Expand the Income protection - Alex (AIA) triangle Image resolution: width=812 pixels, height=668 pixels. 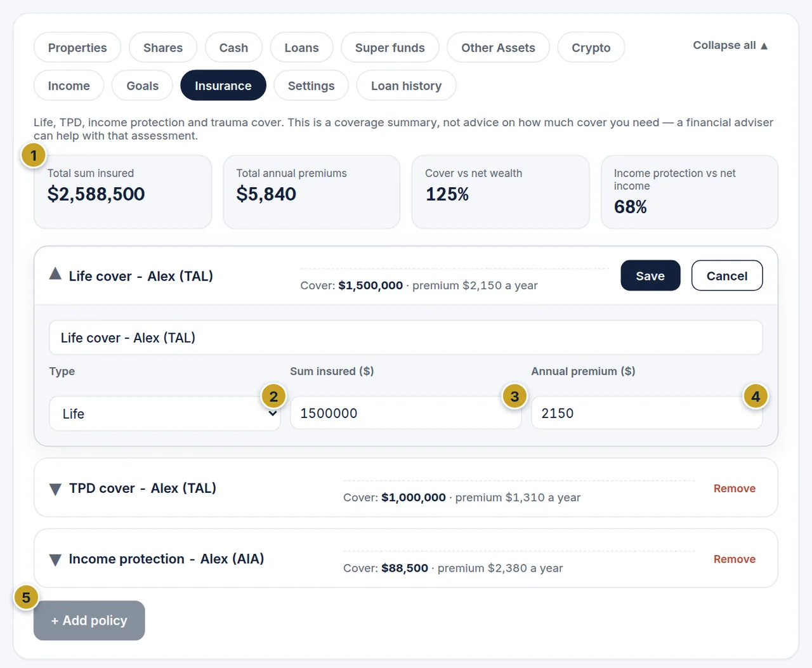point(55,560)
